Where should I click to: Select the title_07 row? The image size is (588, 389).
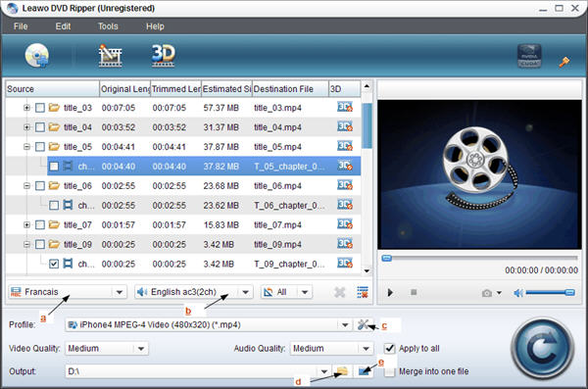point(183,224)
